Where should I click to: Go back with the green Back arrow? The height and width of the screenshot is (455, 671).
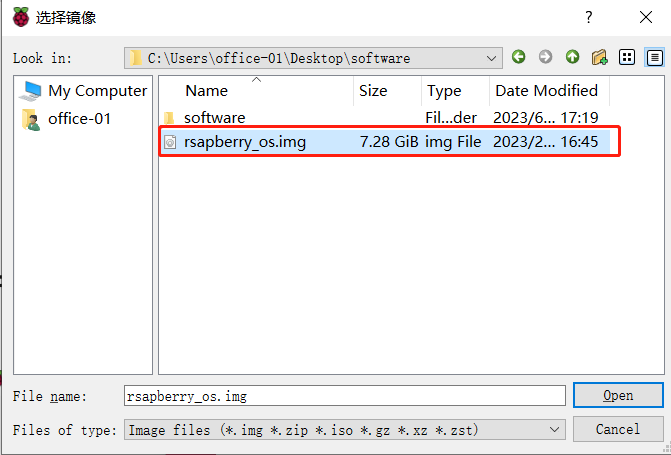pos(519,57)
